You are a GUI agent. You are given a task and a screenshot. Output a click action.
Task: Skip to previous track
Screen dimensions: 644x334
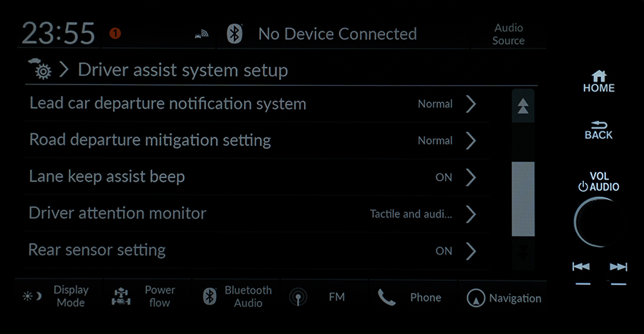581,267
